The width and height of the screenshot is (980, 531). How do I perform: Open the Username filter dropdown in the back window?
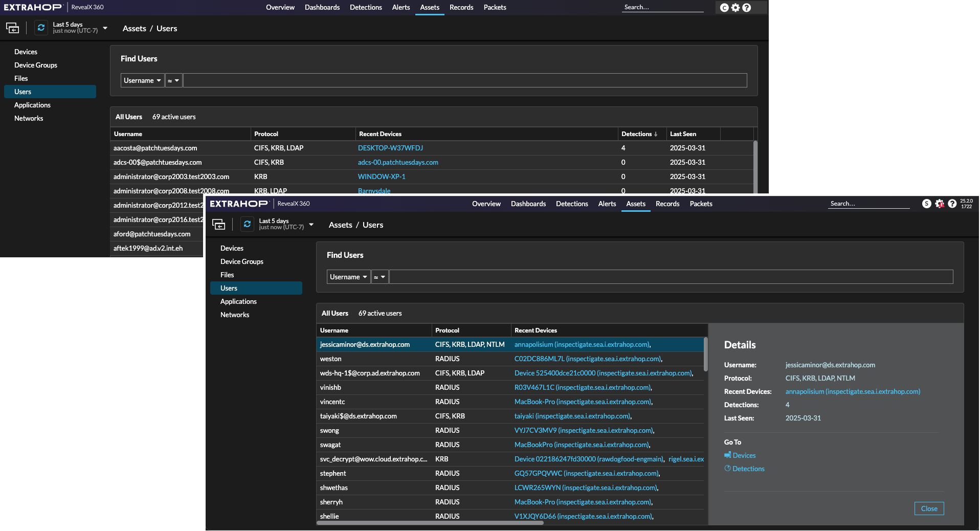[x=142, y=80]
